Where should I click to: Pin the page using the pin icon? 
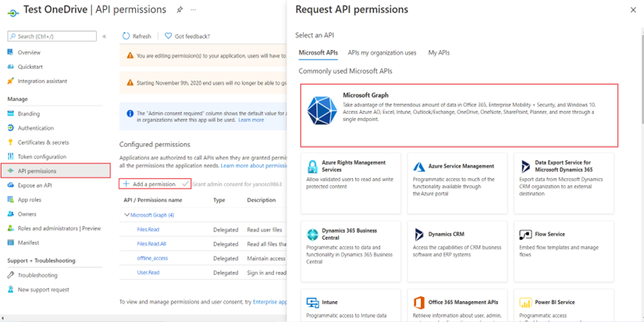pos(180,10)
